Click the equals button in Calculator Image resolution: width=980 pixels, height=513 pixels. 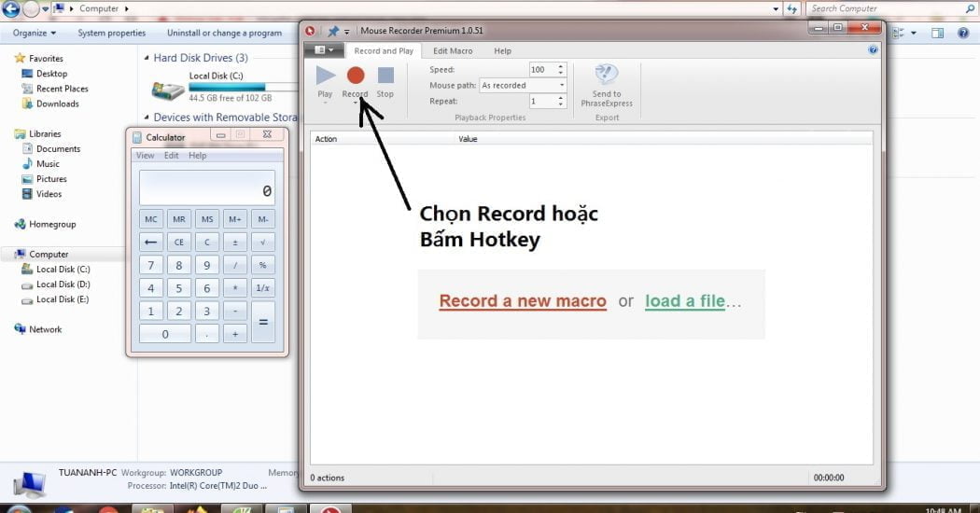pyautogui.click(x=263, y=323)
